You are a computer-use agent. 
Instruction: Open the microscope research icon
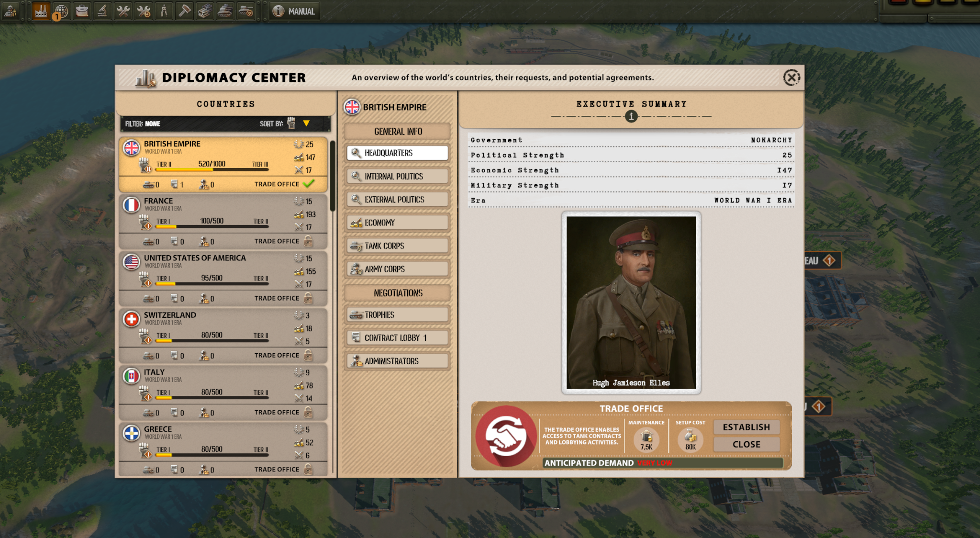coord(102,11)
